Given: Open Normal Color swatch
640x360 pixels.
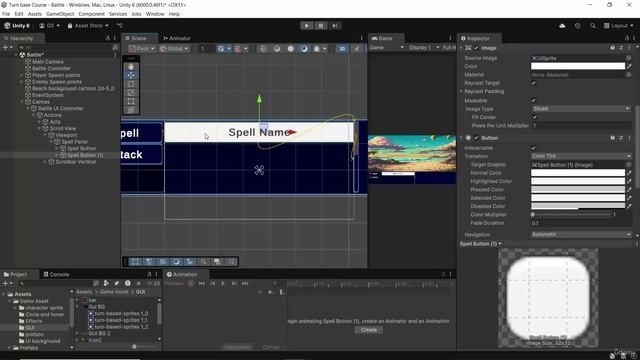Looking at the screenshot, I should tap(578, 173).
